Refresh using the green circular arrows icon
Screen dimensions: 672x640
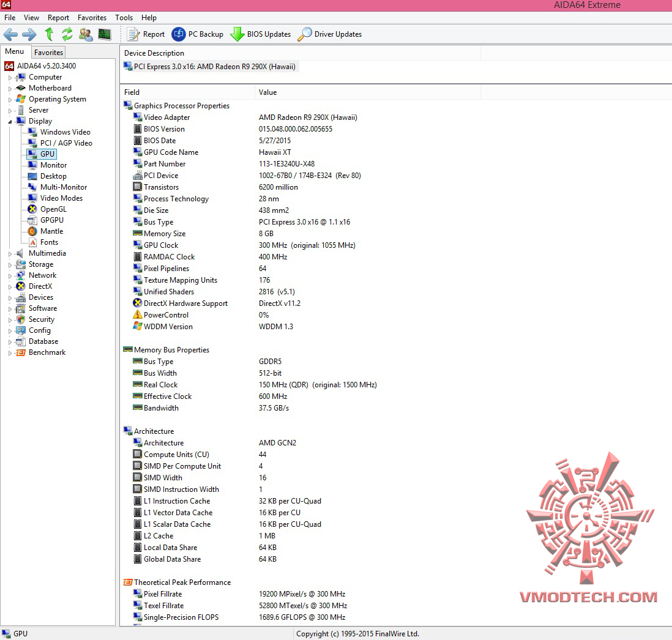click(67, 34)
